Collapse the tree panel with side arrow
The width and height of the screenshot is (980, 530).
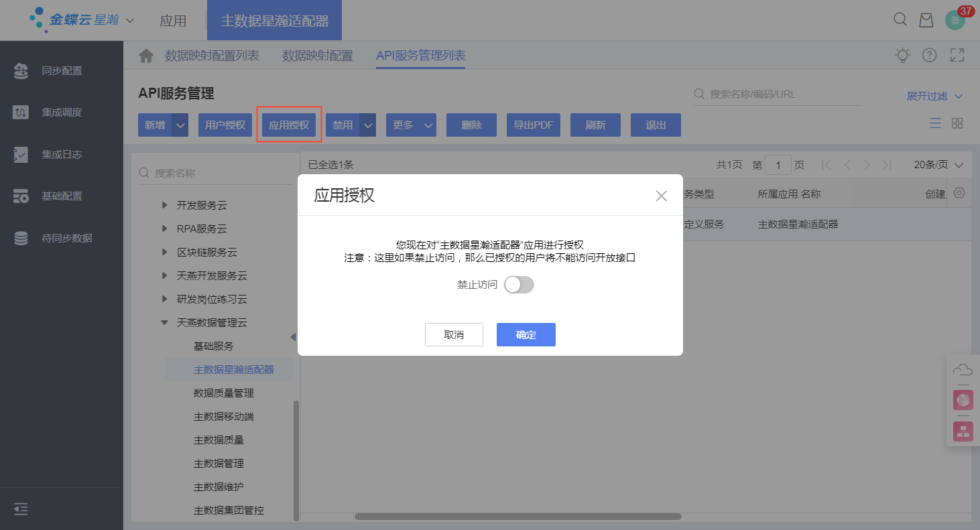coord(293,337)
